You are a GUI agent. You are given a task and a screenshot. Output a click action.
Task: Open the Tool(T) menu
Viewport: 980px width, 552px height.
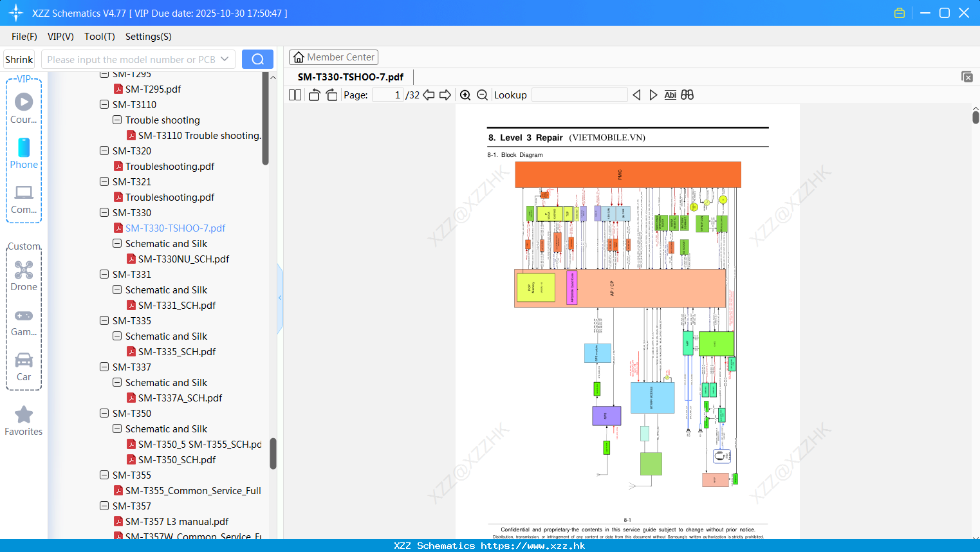pos(100,36)
